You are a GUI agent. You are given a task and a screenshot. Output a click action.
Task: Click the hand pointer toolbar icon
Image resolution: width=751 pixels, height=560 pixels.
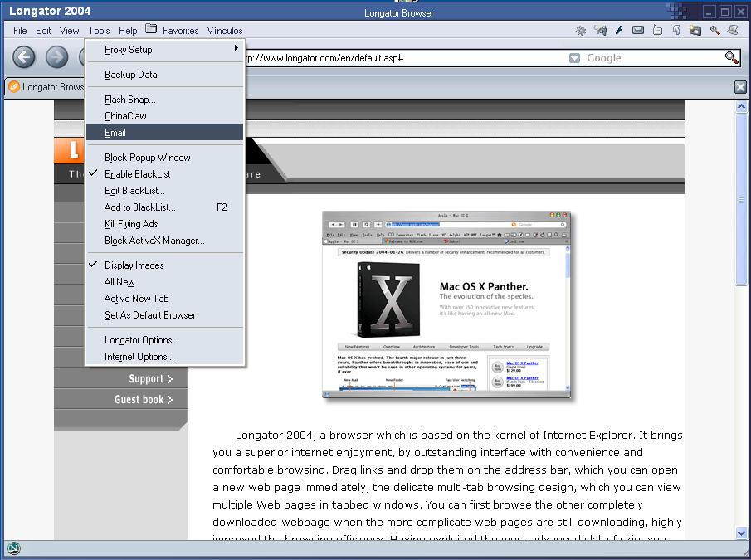[x=676, y=30]
